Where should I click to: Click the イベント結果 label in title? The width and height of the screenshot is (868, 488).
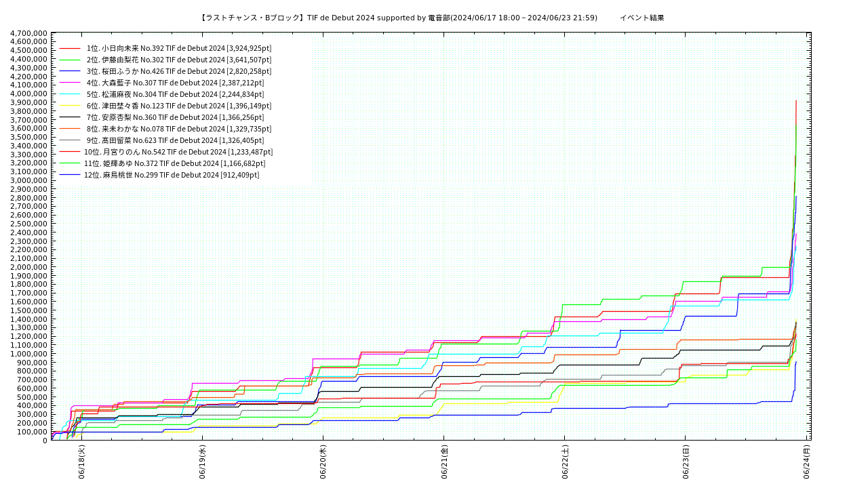point(642,18)
